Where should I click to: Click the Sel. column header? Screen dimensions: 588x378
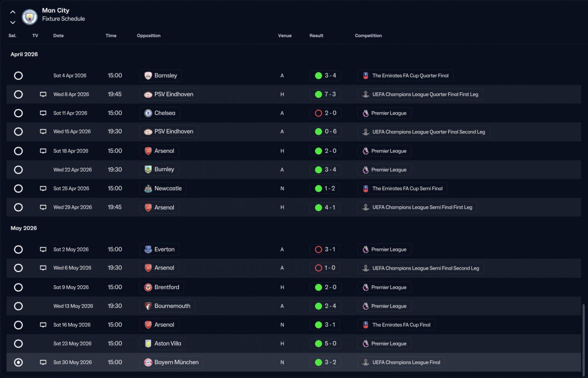[12, 36]
